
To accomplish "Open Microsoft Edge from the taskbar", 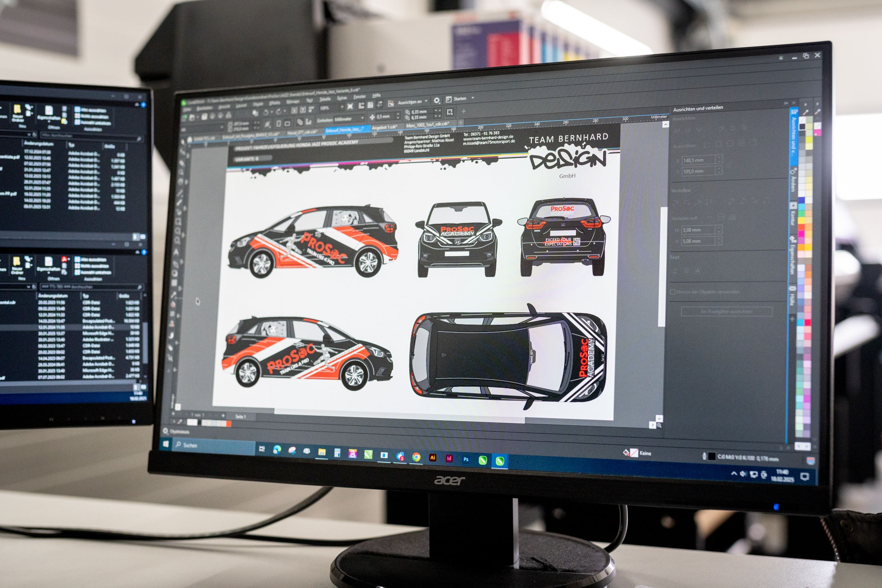I will coord(277,450).
